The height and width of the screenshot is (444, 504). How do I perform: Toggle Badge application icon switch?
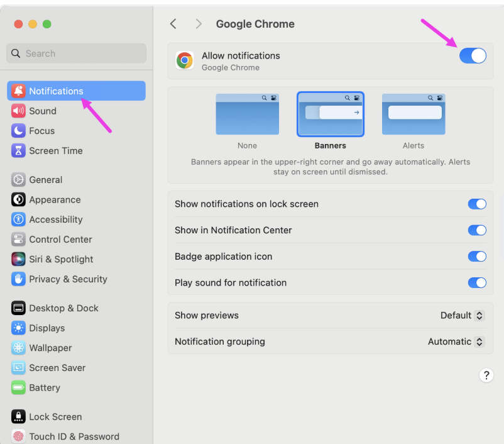click(x=477, y=257)
